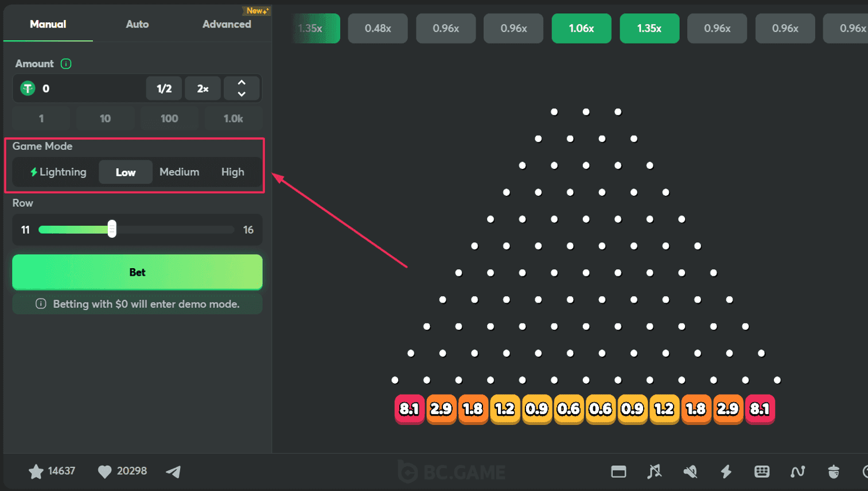Open the live stats curve icon
Viewport: 868px width, 491px height.
click(x=797, y=471)
